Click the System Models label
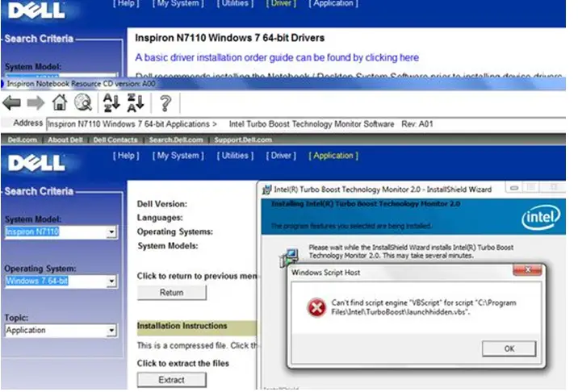578x392 pixels. 168,246
